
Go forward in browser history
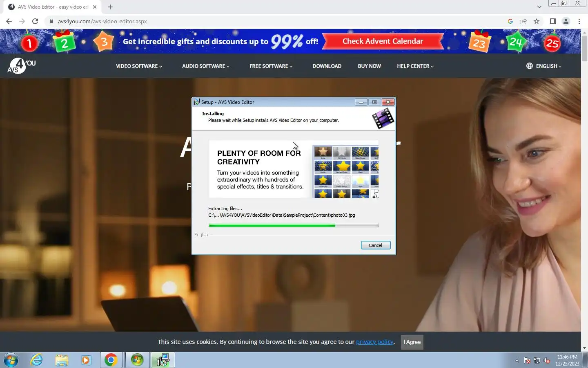[x=22, y=21]
